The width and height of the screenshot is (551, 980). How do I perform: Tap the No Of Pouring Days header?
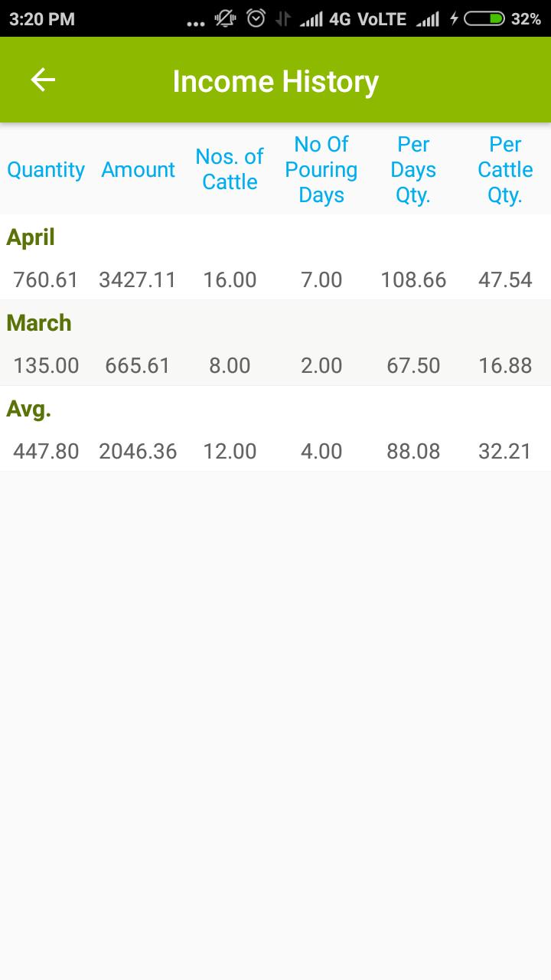(321, 169)
